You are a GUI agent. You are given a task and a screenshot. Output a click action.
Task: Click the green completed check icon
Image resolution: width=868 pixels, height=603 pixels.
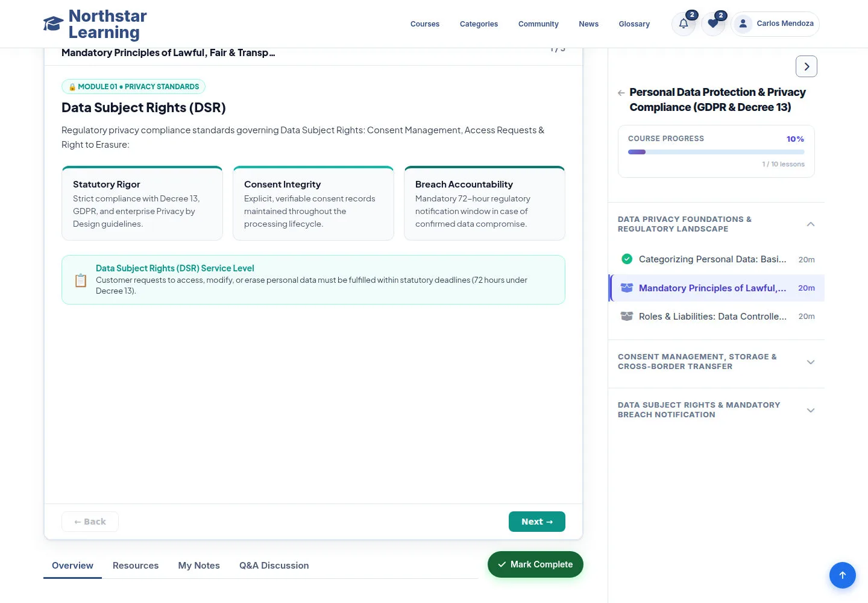(627, 259)
